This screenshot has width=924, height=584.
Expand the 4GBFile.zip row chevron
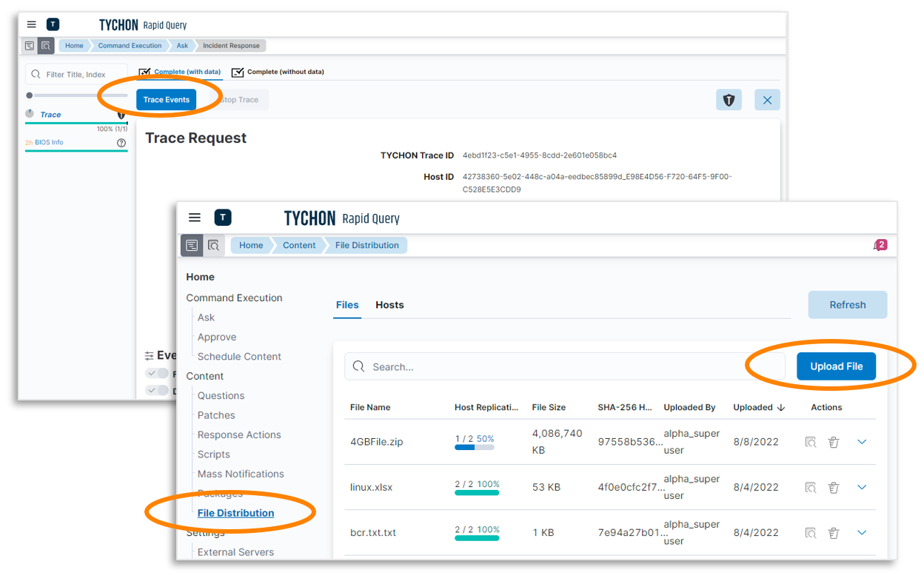[x=862, y=442]
